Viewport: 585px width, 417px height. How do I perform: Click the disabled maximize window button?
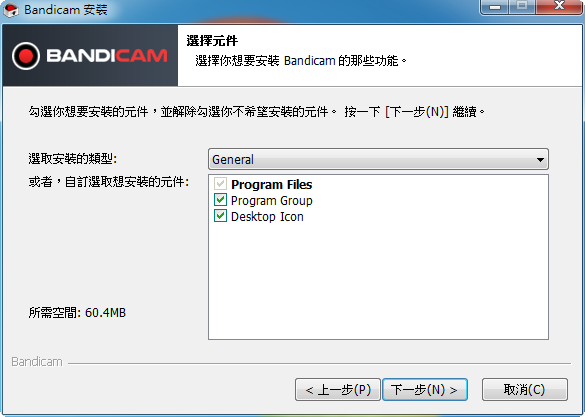click(x=522, y=7)
